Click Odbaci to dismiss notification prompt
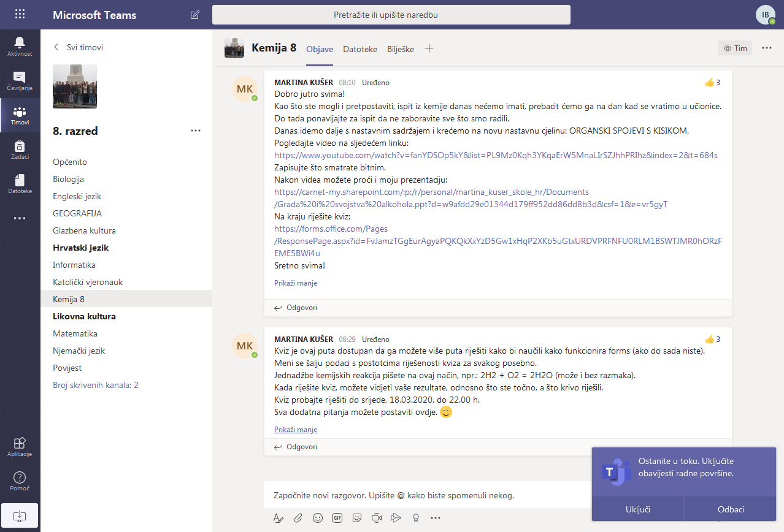 pos(731,509)
